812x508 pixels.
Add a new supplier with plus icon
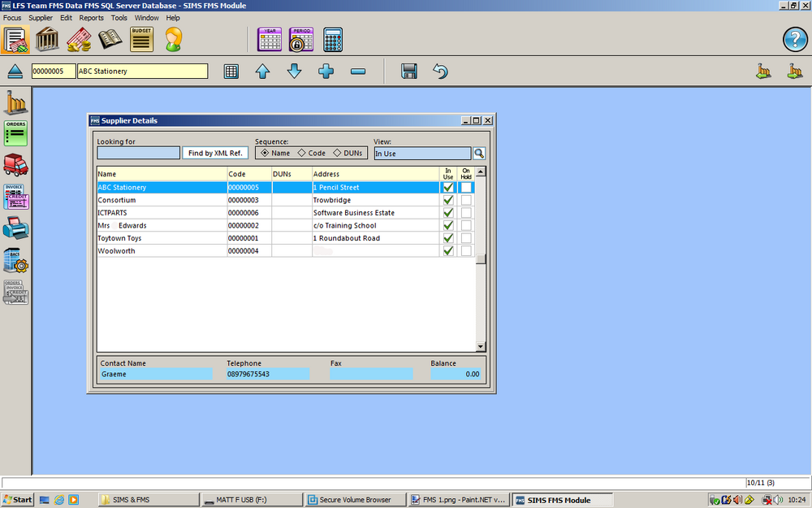pos(326,71)
